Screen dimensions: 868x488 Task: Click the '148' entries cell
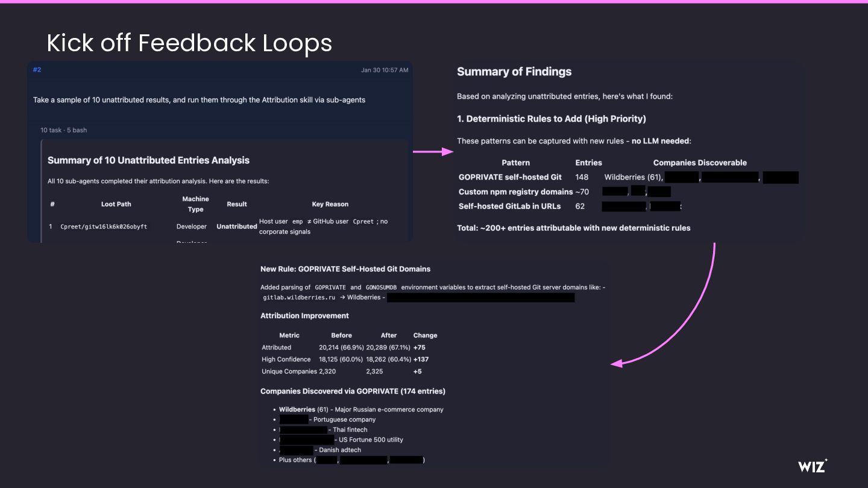pyautogui.click(x=582, y=177)
